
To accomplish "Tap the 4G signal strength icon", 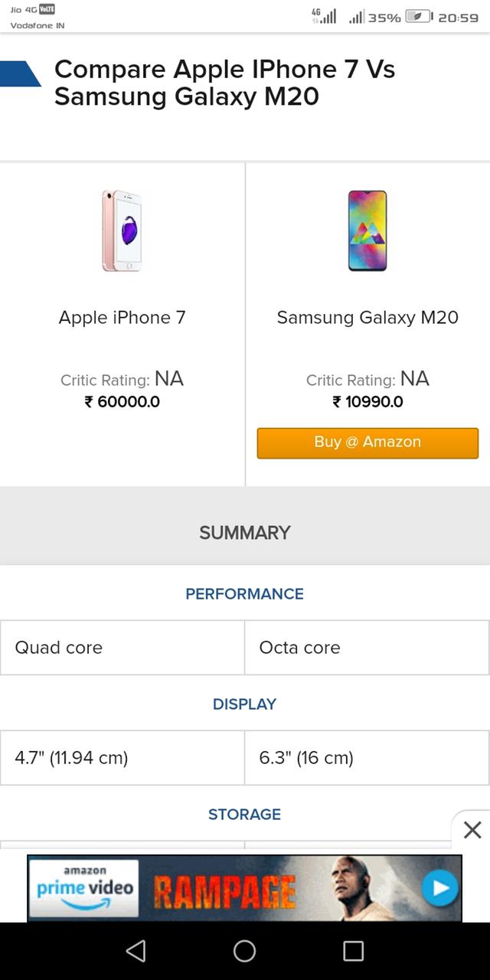I will (324, 16).
